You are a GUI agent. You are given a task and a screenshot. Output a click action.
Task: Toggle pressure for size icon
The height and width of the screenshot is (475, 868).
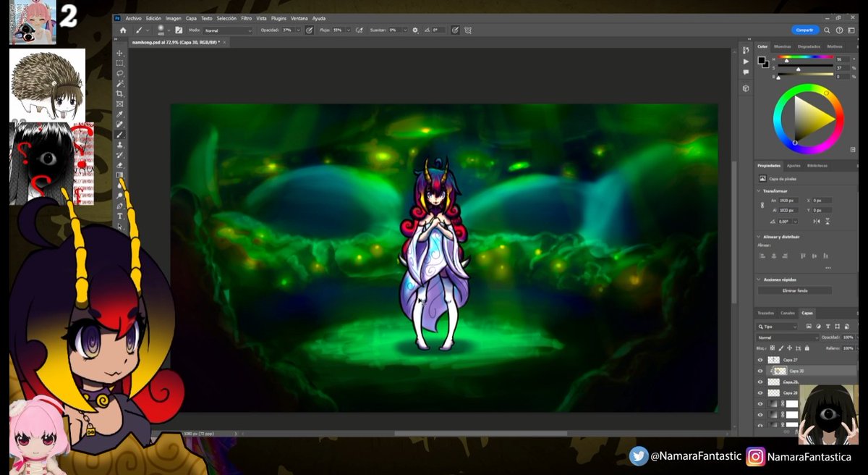(x=455, y=30)
